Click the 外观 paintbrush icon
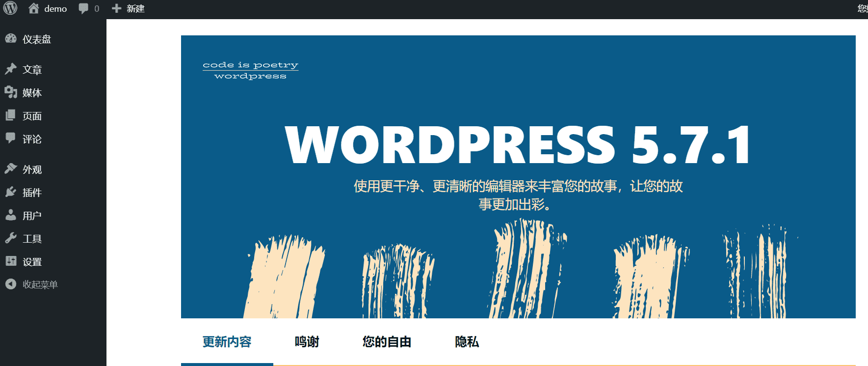Screen dimensions: 868x366 click(x=11, y=169)
